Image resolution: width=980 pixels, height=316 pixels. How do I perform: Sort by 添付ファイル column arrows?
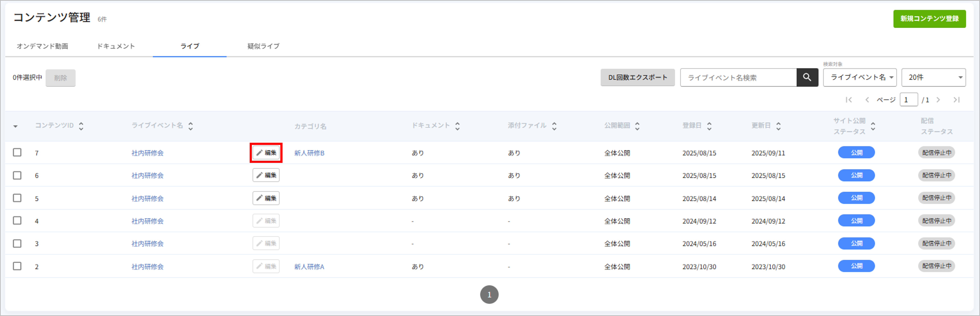tap(554, 126)
